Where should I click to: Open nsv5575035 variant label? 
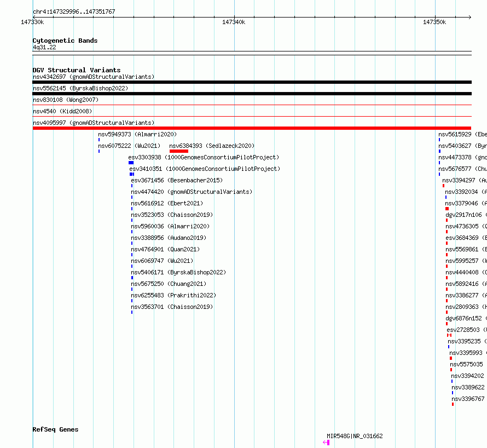[x=467, y=364]
